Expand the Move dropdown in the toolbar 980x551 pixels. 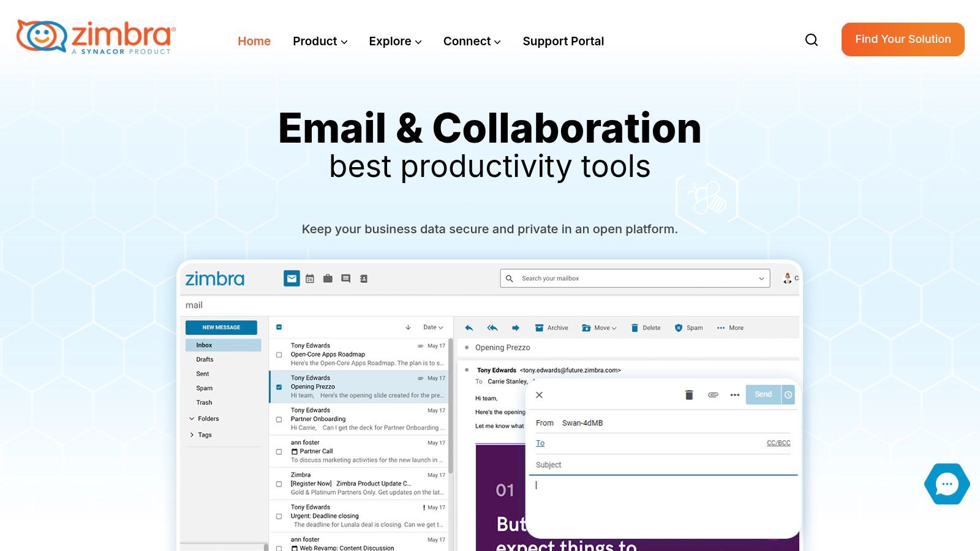pyautogui.click(x=599, y=328)
